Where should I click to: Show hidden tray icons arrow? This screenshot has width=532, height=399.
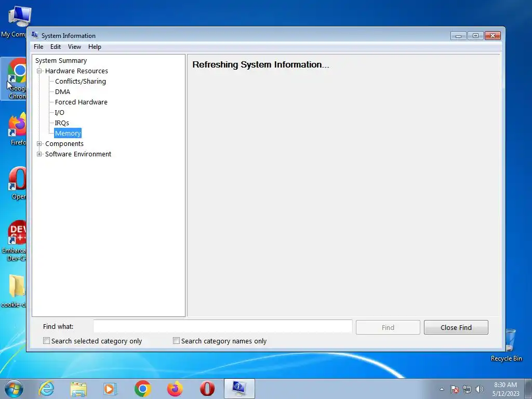tap(442, 389)
